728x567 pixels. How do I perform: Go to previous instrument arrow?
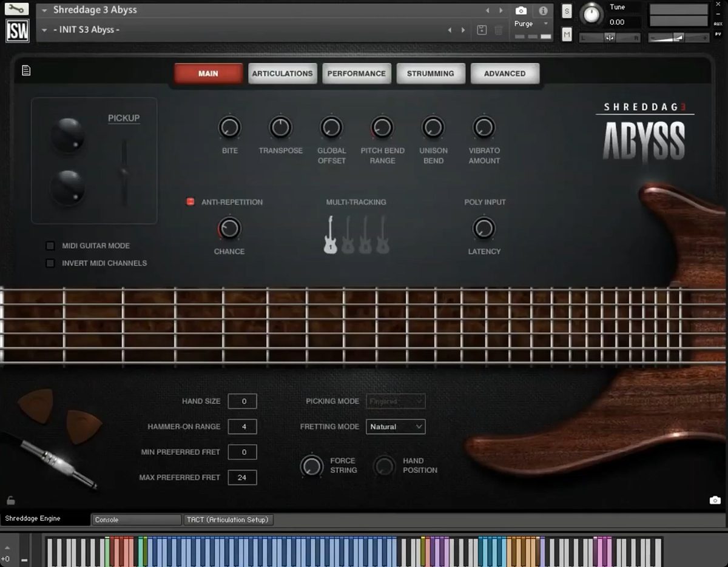coord(488,10)
